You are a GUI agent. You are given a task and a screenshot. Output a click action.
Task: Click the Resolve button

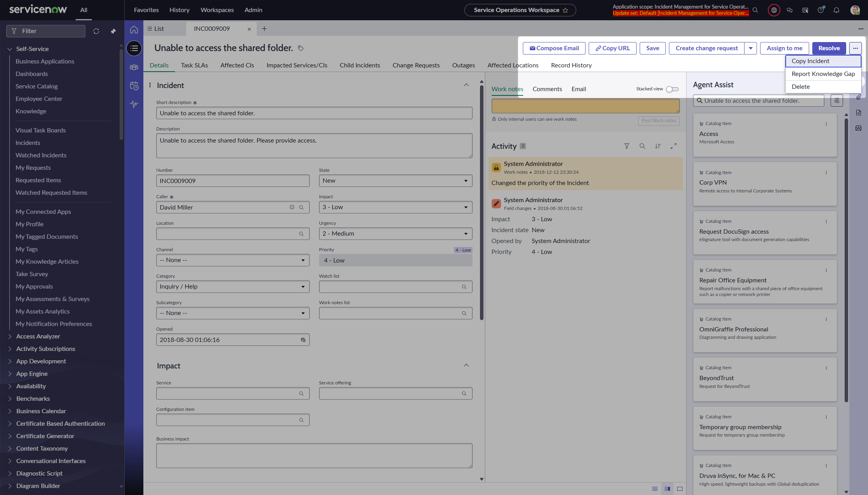(x=829, y=48)
